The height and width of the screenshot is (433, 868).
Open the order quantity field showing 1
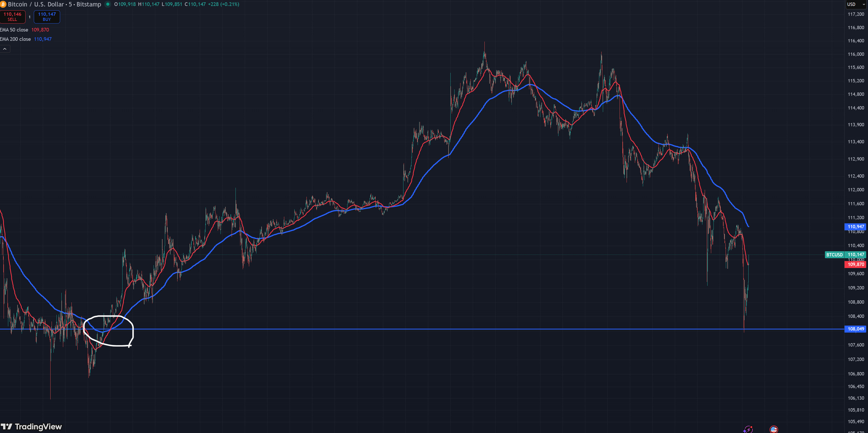point(30,17)
